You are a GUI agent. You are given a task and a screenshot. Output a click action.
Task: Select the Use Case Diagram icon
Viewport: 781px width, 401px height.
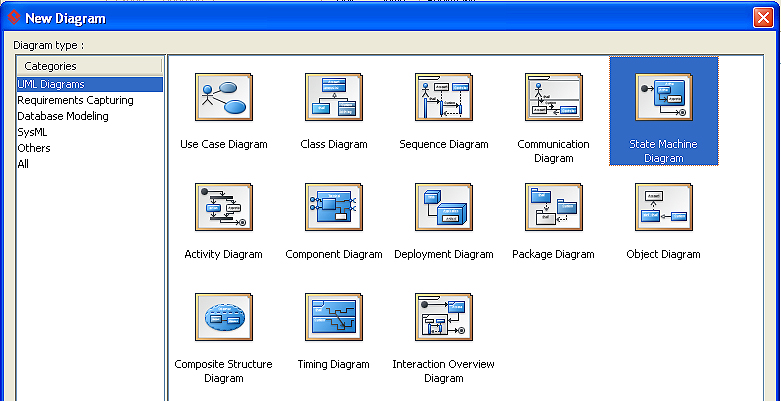pyautogui.click(x=224, y=97)
